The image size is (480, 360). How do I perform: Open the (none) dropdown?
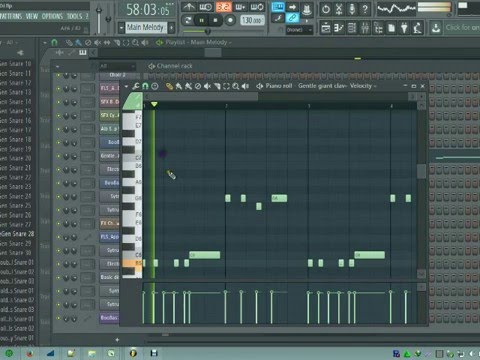(x=299, y=30)
